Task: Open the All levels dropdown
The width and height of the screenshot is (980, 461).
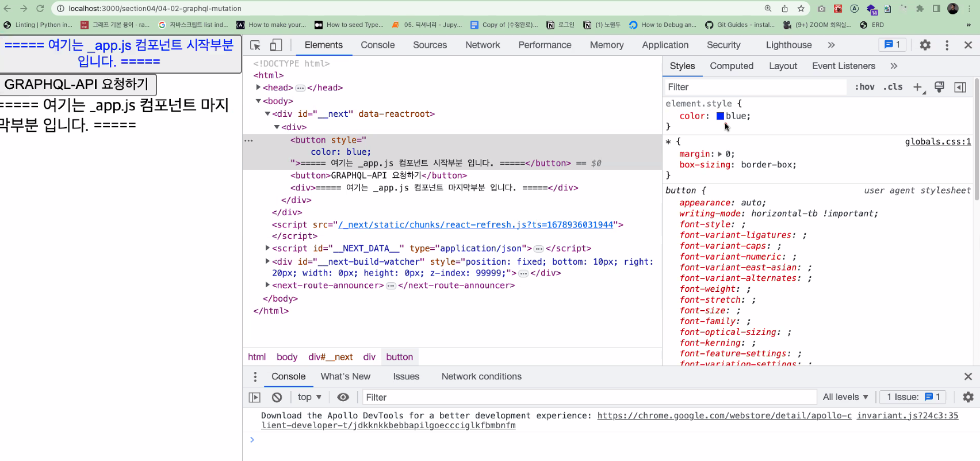Action: (845, 397)
